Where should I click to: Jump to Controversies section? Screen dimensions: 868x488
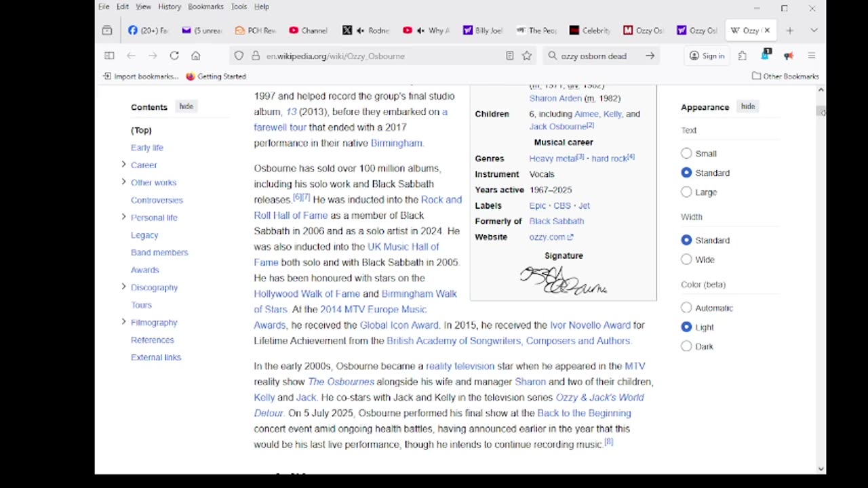tap(157, 200)
